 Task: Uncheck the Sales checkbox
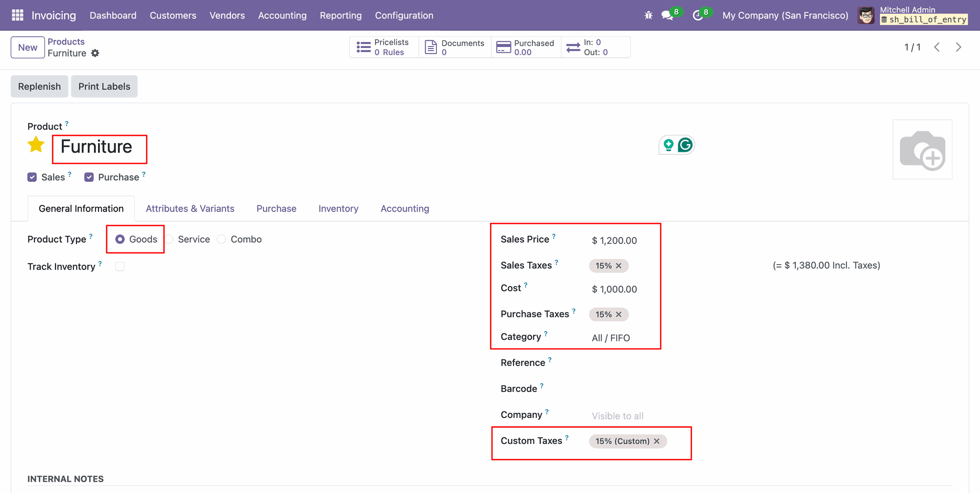(x=32, y=177)
